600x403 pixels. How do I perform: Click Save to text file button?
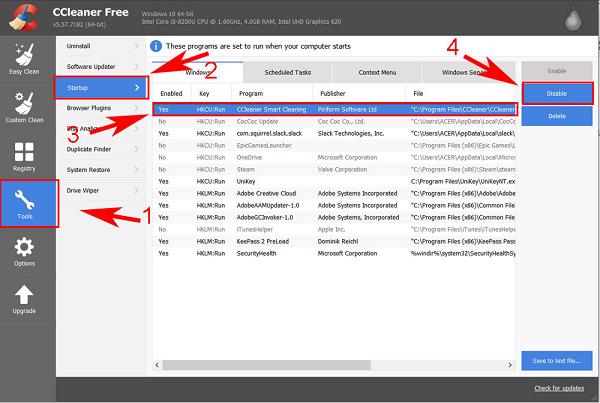click(x=557, y=359)
